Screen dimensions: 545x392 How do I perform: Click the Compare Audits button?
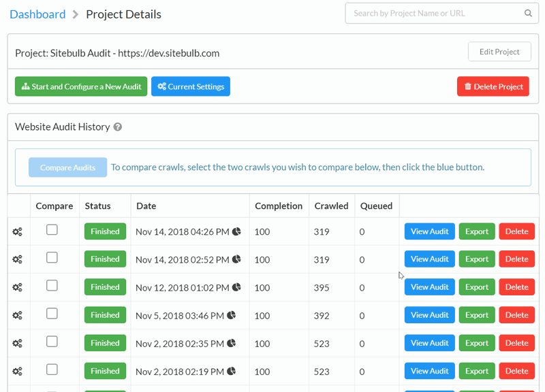tap(67, 167)
